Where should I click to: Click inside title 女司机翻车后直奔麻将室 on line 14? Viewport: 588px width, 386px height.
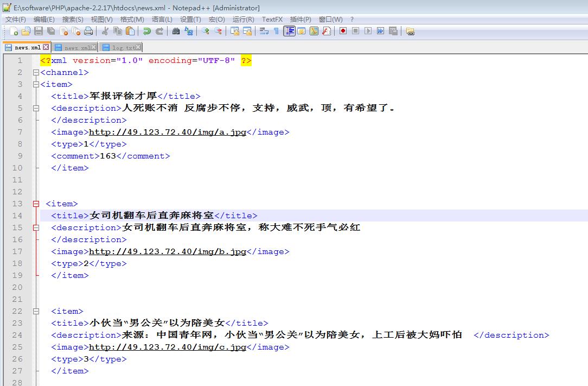(152, 216)
